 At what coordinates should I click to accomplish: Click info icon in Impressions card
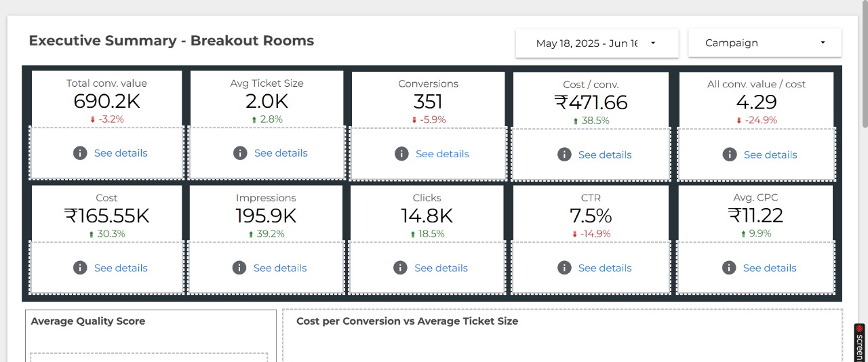[x=239, y=268]
